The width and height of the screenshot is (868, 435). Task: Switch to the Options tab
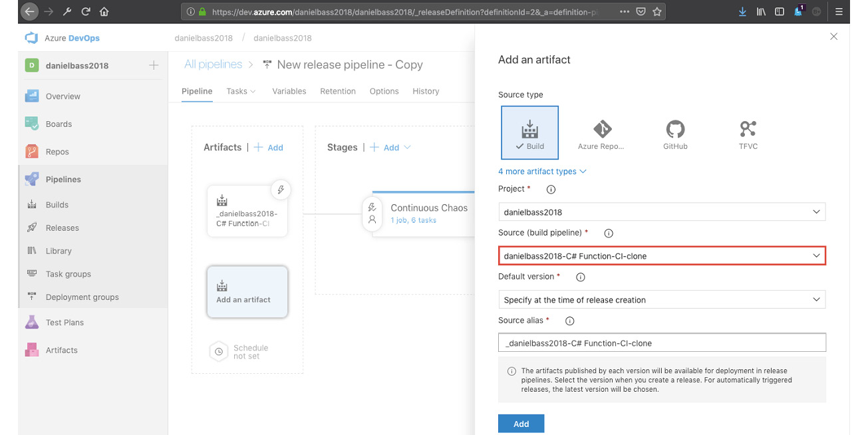tap(384, 91)
